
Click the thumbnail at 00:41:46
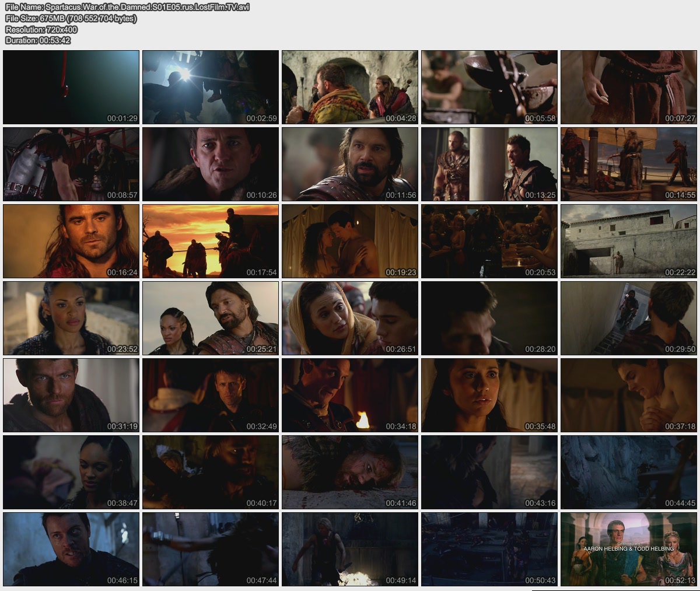[350, 472]
